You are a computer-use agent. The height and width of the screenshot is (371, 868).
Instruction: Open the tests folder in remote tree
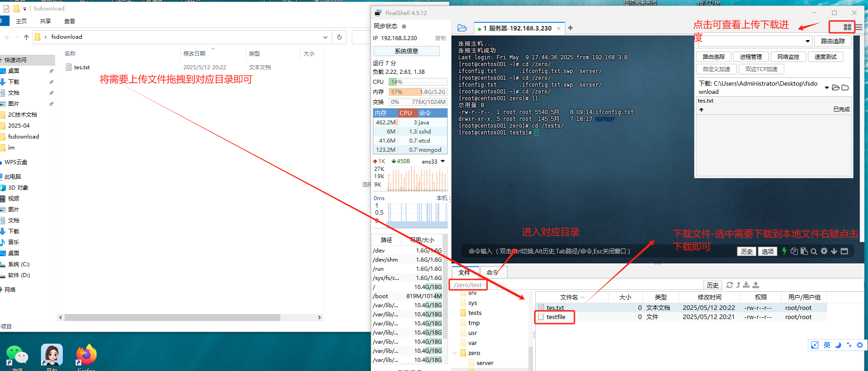point(475,313)
